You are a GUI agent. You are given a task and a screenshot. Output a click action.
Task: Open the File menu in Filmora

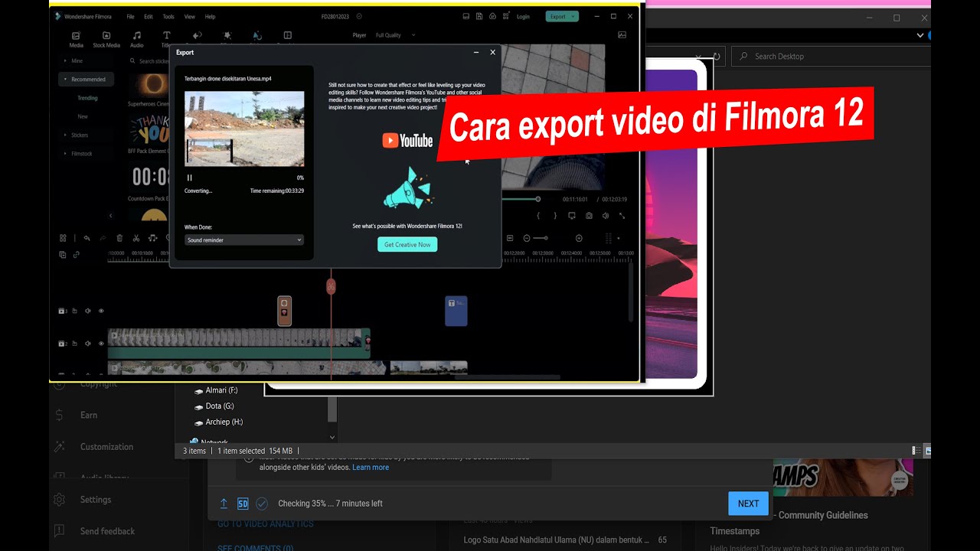coord(130,16)
